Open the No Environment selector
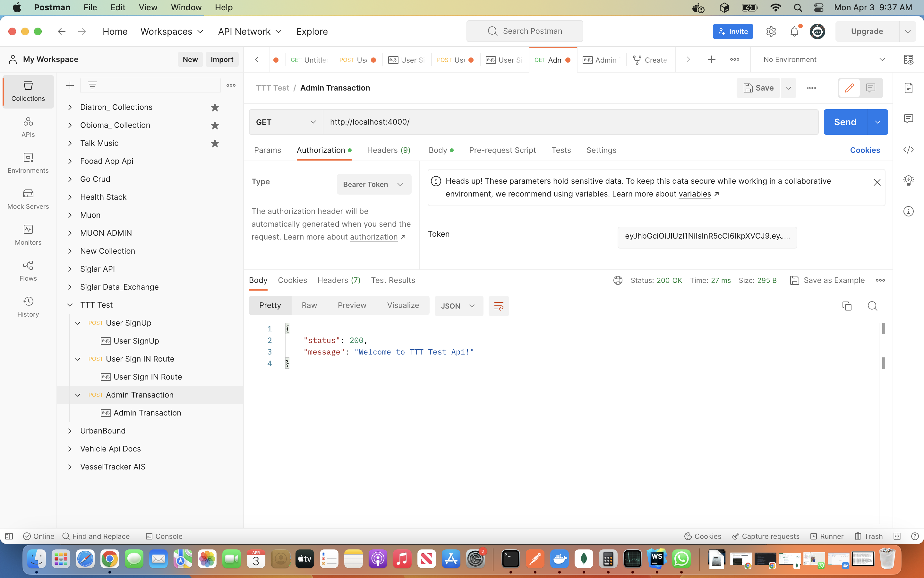 click(823, 59)
